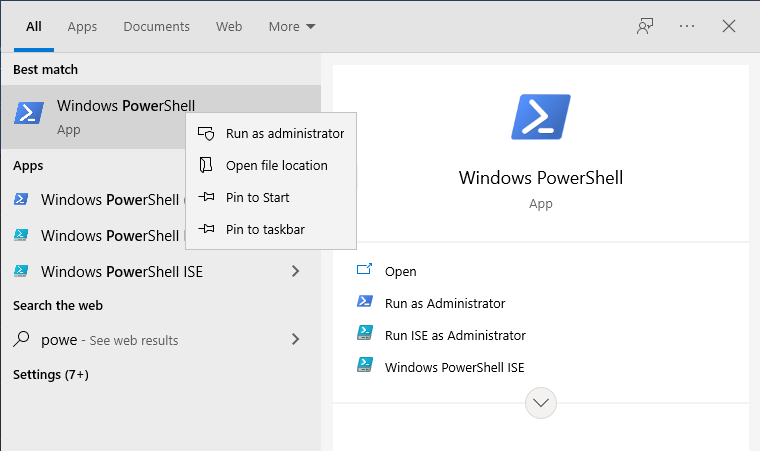Viewport: 760px width, 451px height.
Task: Open the three-dots options menu
Action: pyautogui.click(x=687, y=26)
